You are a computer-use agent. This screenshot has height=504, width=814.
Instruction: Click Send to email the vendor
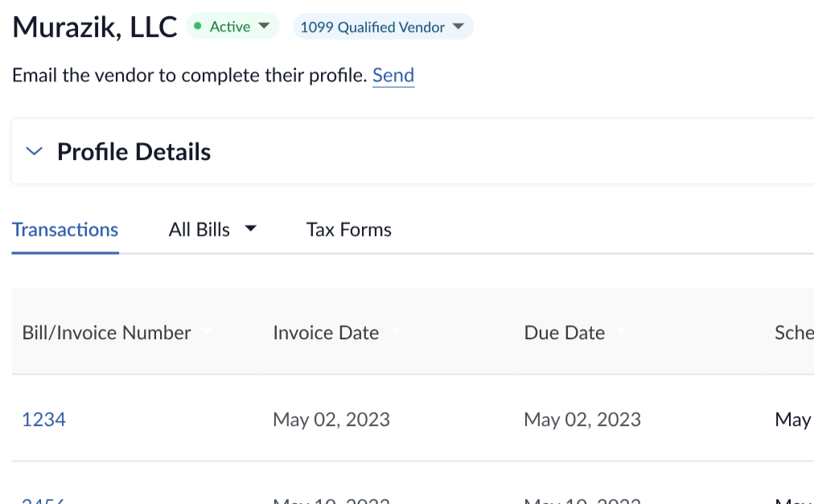coord(393,75)
